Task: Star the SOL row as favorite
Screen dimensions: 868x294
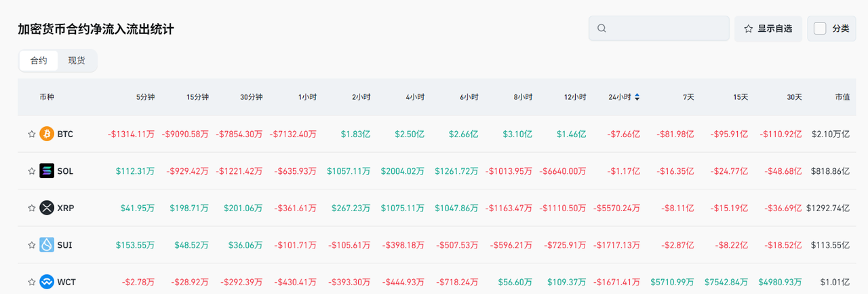Action: pos(31,171)
